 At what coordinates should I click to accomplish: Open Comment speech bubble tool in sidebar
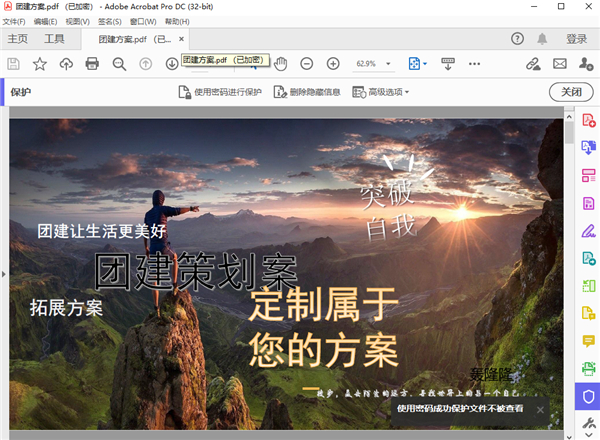(589, 341)
